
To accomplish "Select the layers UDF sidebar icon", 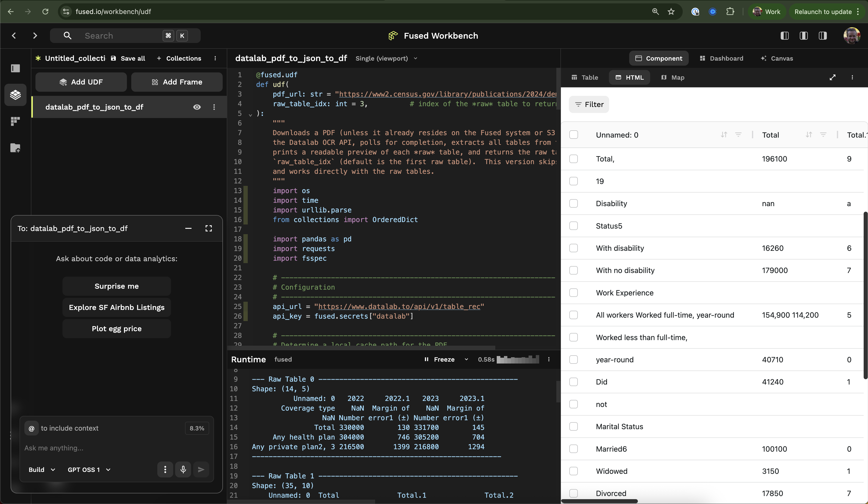I will pos(15,94).
